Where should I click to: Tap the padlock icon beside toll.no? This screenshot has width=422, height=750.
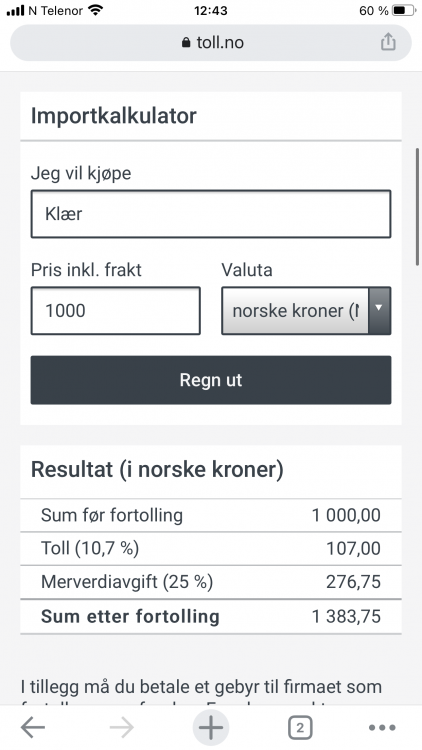point(186,43)
